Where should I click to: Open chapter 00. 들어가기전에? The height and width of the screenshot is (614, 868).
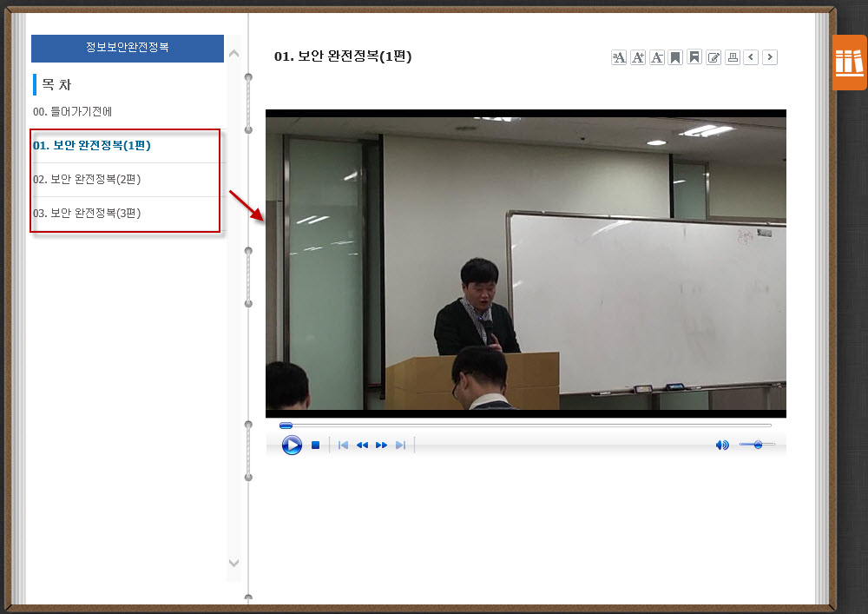(x=73, y=112)
